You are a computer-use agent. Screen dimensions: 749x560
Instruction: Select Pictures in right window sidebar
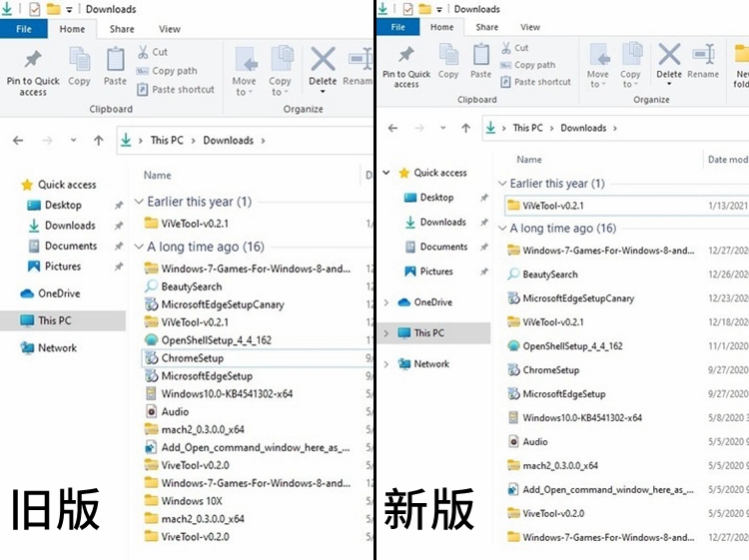[x=436, y=272]
